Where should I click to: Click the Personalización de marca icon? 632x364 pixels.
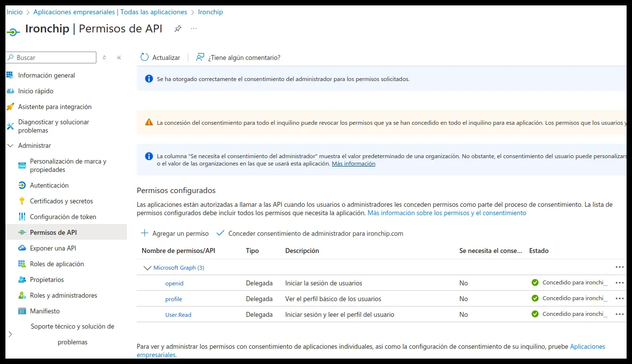[x=22, y=166]
